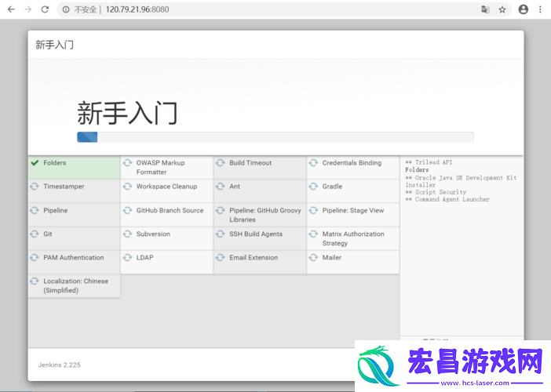Click the address bar URL 120.79.21.96:8080

click(x=137, y=9)
